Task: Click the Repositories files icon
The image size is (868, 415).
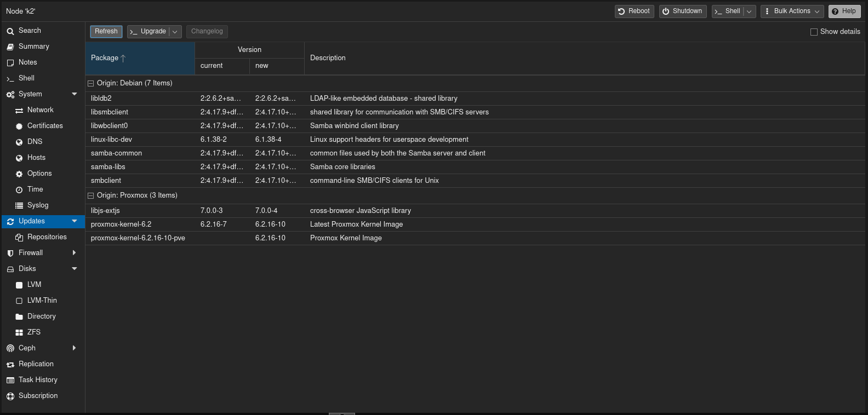Action: point(19,238)
